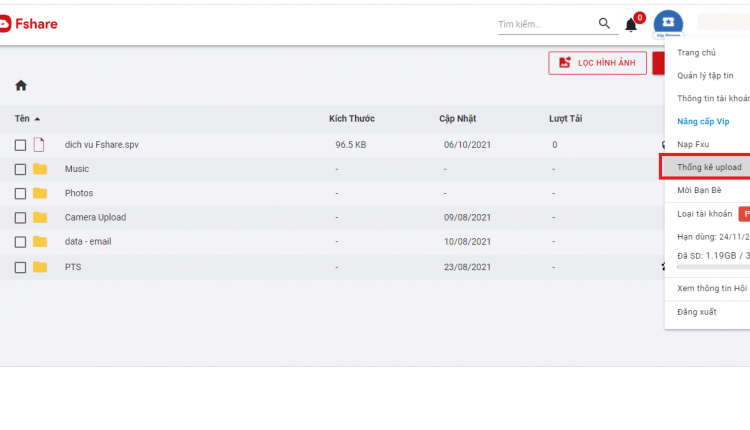Click the LỌC HÌNH ẢNH button
Screen dimensions: 750x430
[597, 63]
